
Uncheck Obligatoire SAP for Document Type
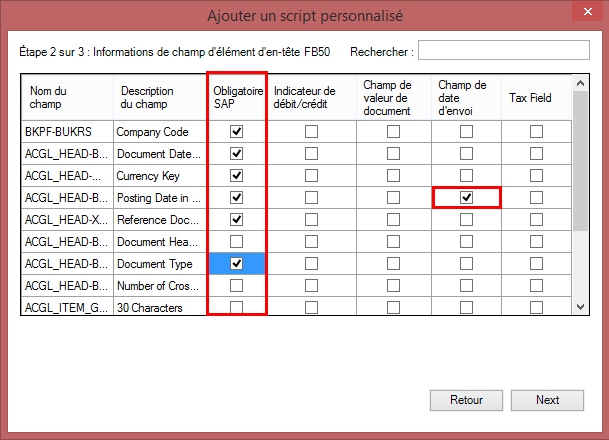(237, 264)
